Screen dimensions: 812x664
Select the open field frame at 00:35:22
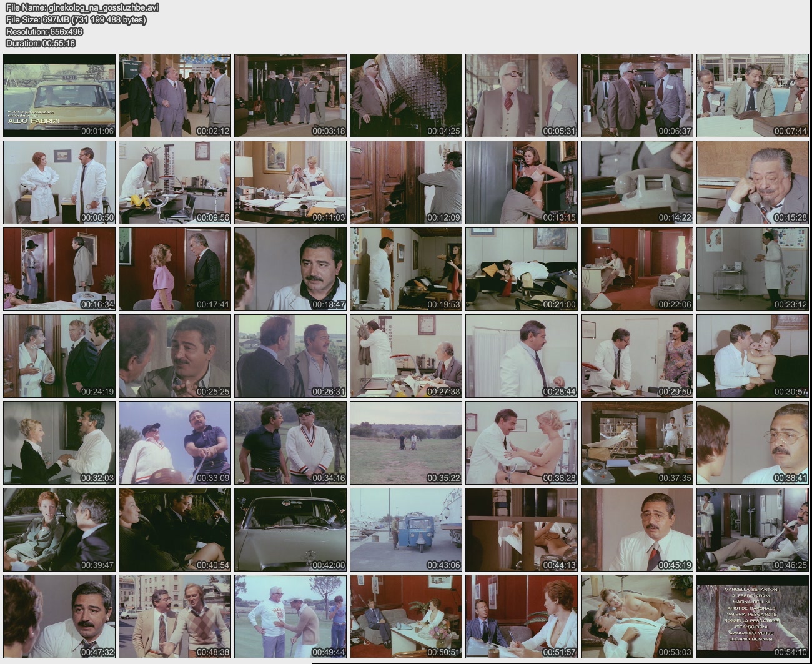(406, 443)
